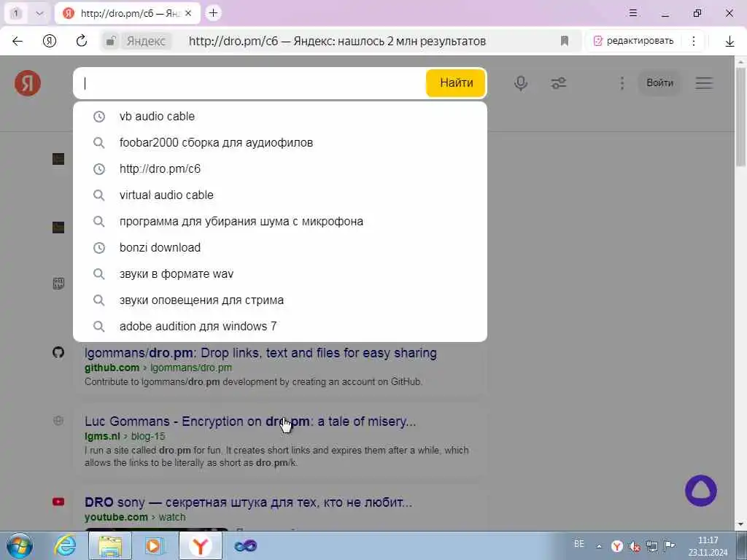Open network tray icon
Viewport: 747px width, 560px height.
coord(651,546)
